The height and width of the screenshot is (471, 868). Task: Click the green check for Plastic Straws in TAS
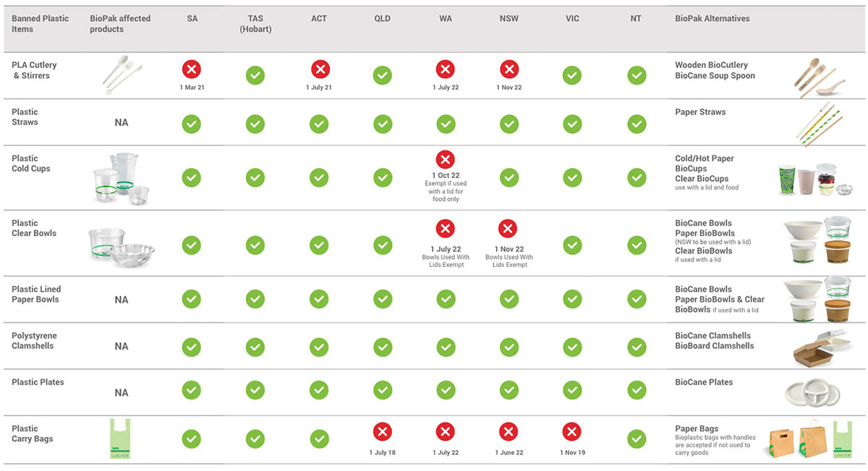pyautogui.click(x=255, y=124)
